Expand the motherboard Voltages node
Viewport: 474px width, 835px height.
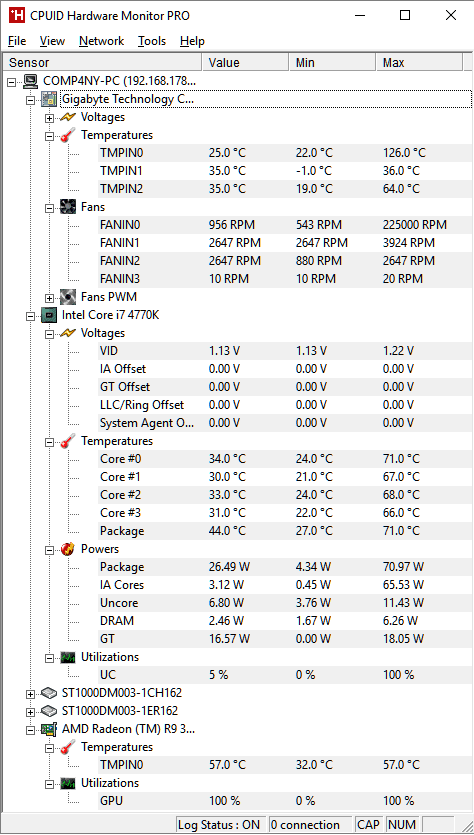coord(50,118)
